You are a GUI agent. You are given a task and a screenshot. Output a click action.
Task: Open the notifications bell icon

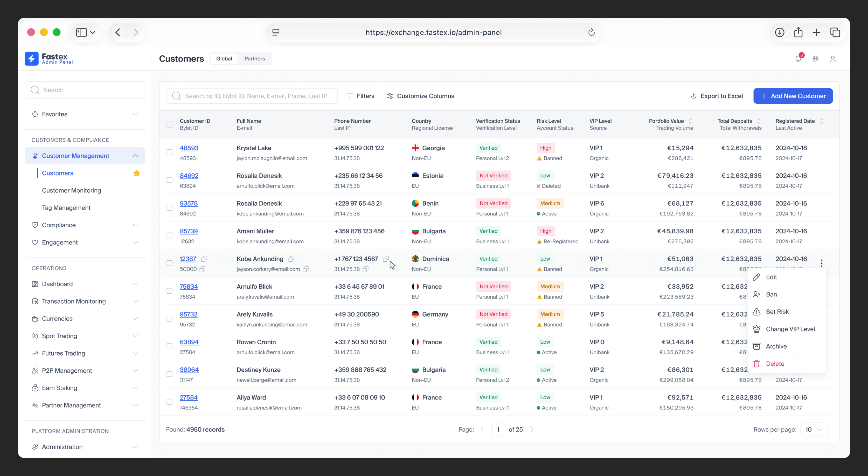(798, 58)
